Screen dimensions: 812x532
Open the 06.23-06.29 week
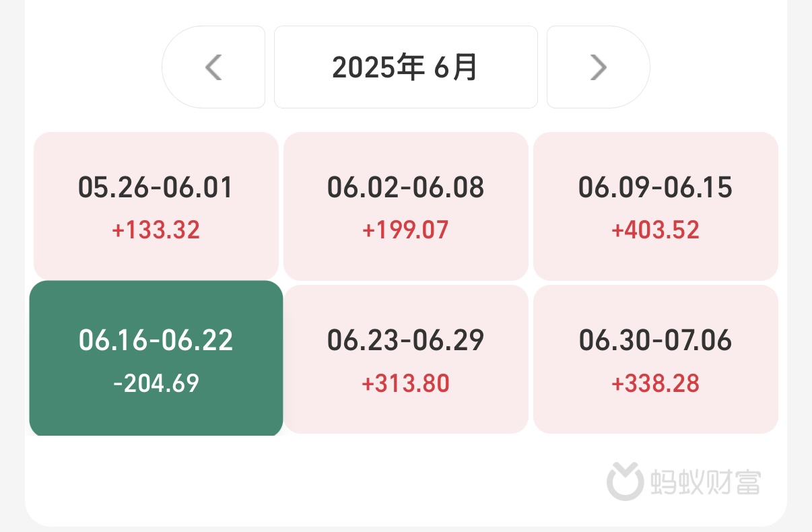pyautogui.click(x=405, y=359)
